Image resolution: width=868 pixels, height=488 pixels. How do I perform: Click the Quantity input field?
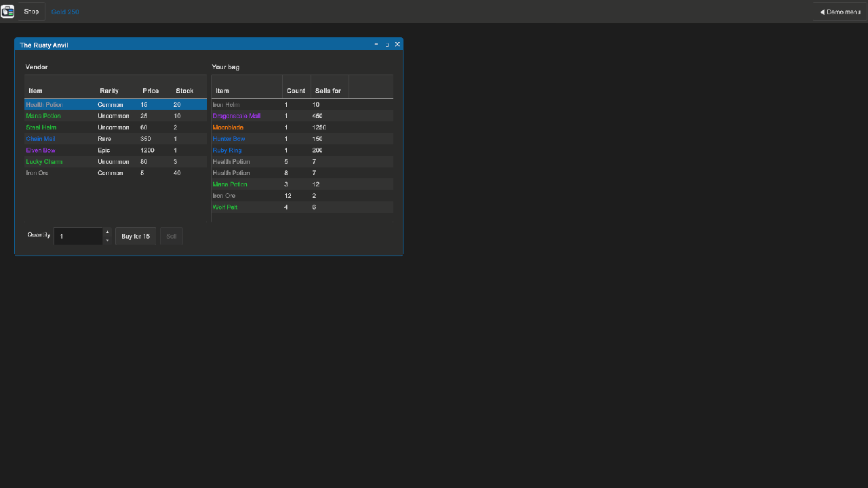tap(78, 236)
